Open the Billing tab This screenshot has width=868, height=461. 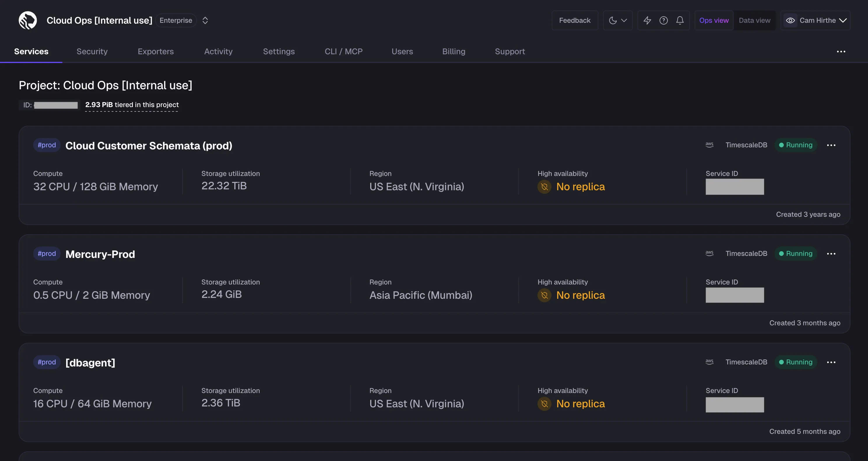pos(454,51)
